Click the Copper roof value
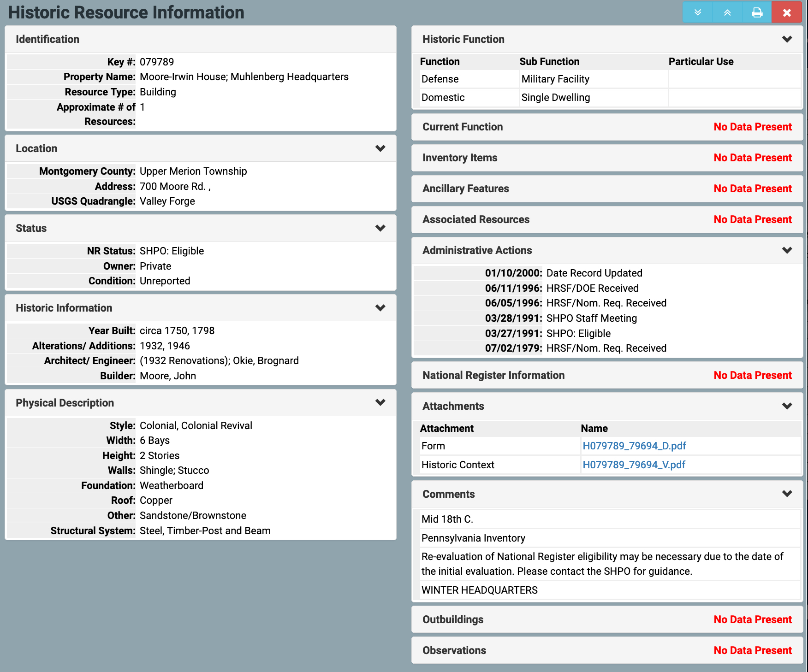808x672 pixels. (x=156, y=500)
